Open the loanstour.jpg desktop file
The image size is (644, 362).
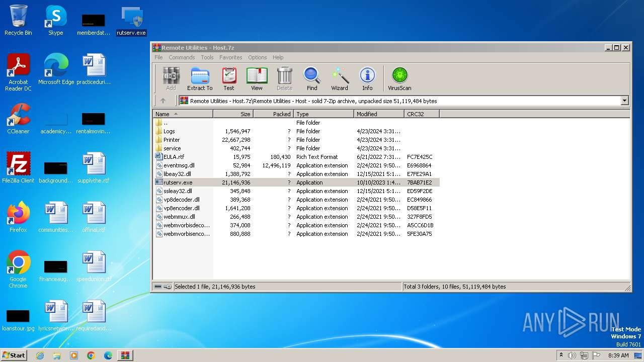pyautogui.click(x=18, y=319)
